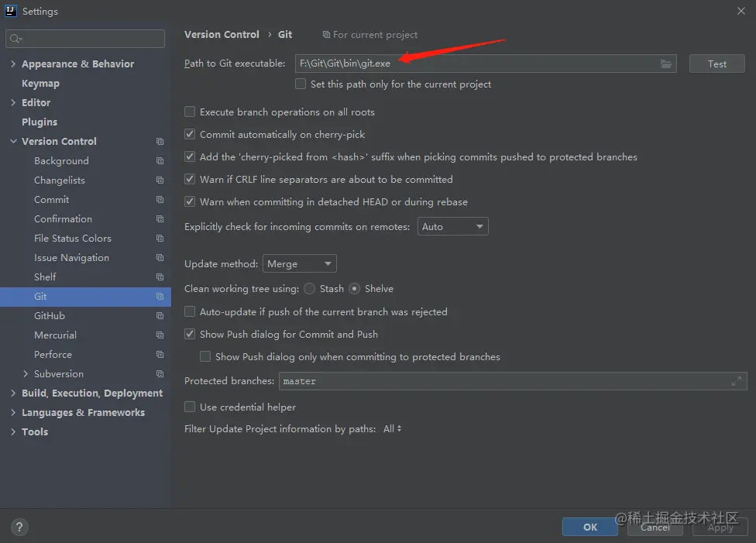Enable 'Use credential helper' checkbox
Image resolution: width=756 pixels, height=543 pixels.
tap(190, 407)
